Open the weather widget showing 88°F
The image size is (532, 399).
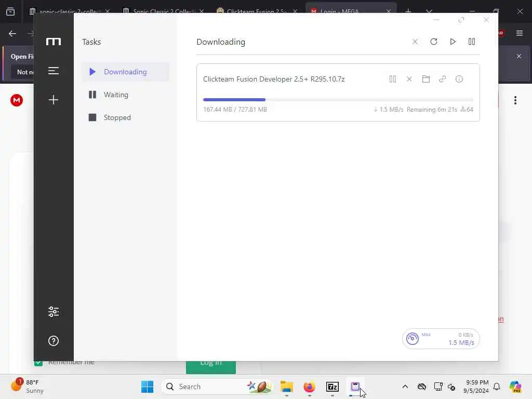click(x=27, y=386)
